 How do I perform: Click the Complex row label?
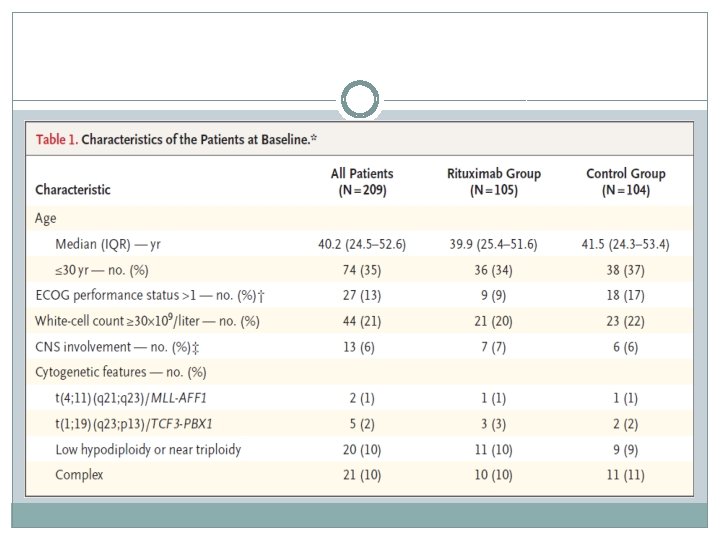[x=79, y=475]
